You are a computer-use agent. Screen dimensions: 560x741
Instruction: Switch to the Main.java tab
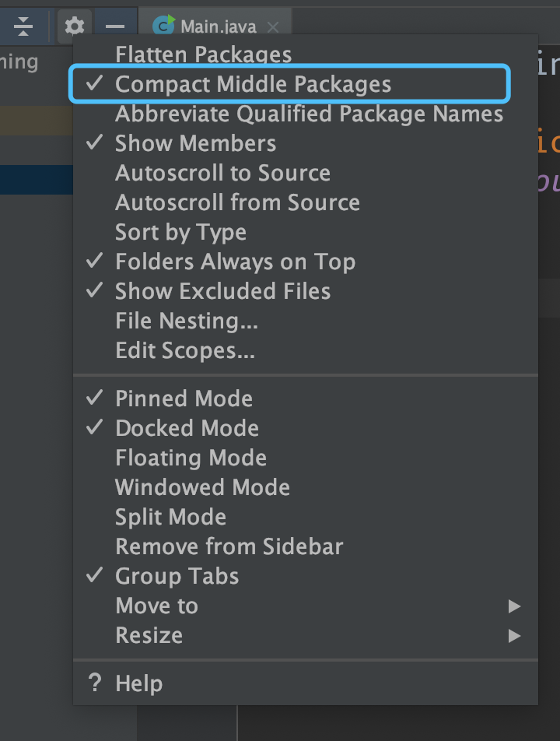[218, 27]
